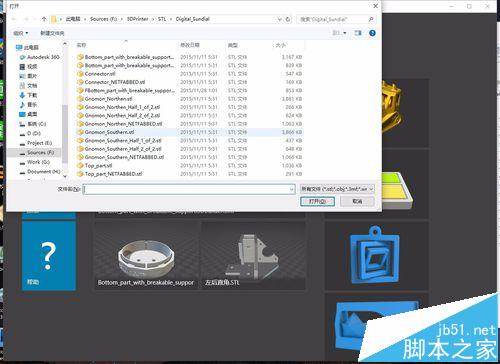The width and height of the screenshot is (500, 364).
Task: Open the 音乐 folder in the sidebar
Action: (x=29, y=105)
